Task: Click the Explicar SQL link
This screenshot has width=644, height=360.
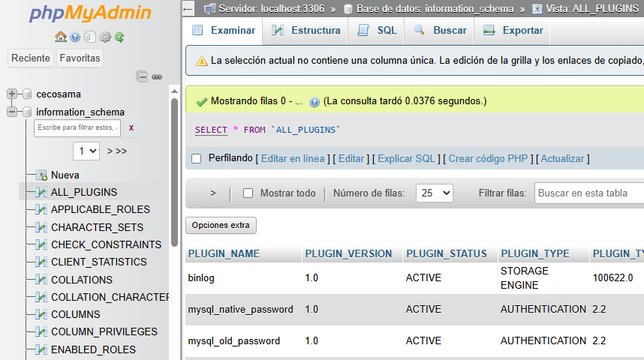Action: (x=406, y=159)
